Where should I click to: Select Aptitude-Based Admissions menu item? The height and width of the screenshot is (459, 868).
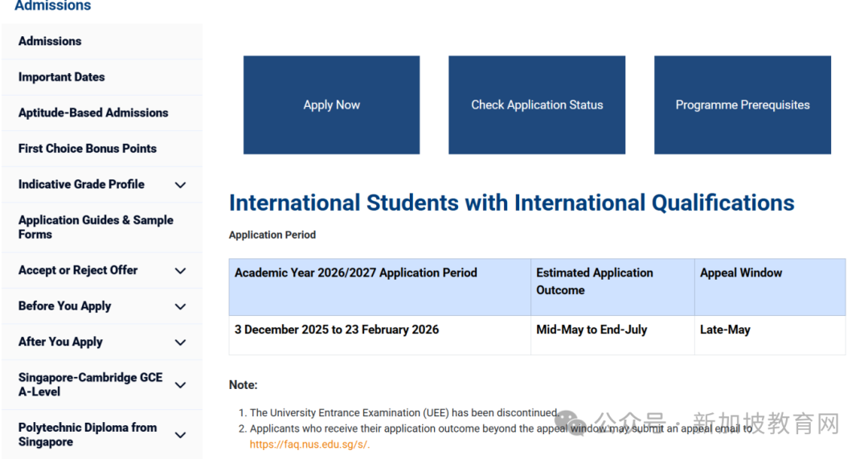(93, 113)
